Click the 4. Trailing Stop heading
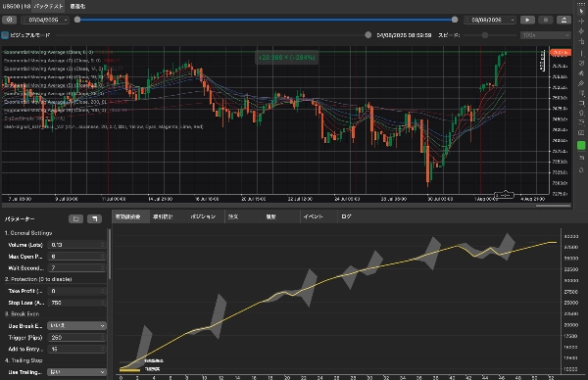 pyautogui.click(x=24, y=360)
